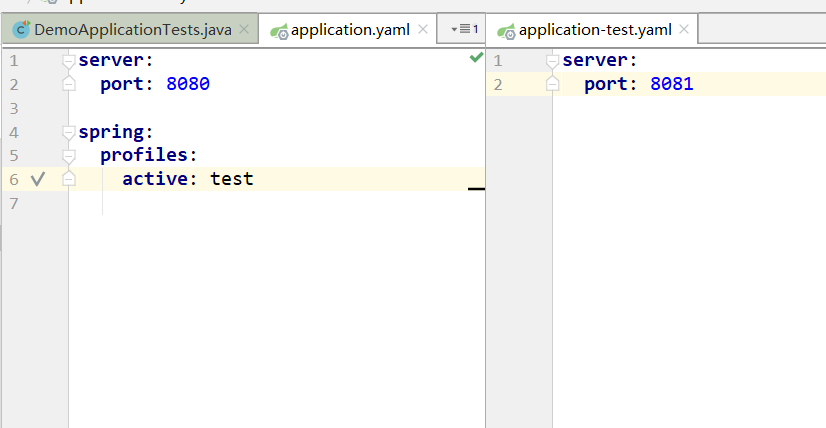This screenshot has width=826, height=428.
Task: Click the gutter checkmark icon on line 6
Action: pos(37,180)
